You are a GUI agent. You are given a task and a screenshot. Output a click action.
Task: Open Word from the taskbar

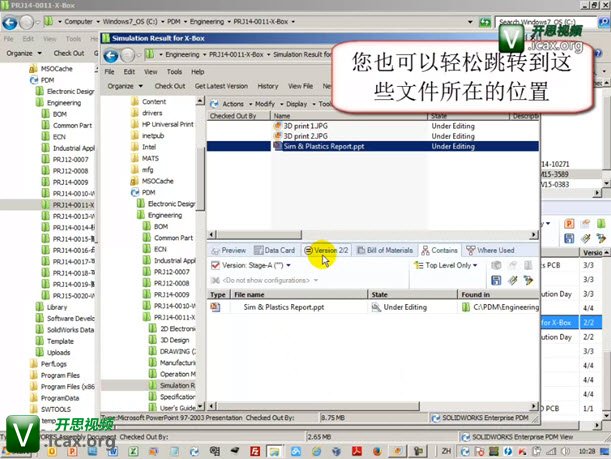click(x=113, y=451)
